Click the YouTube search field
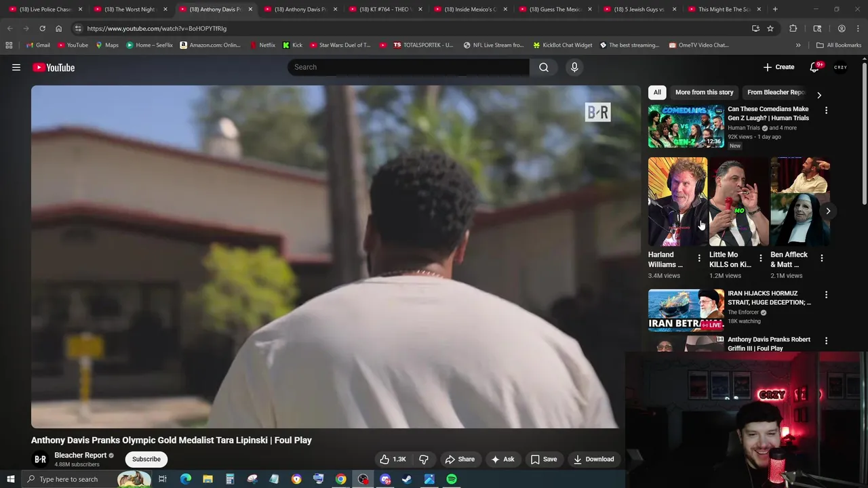 408,67
